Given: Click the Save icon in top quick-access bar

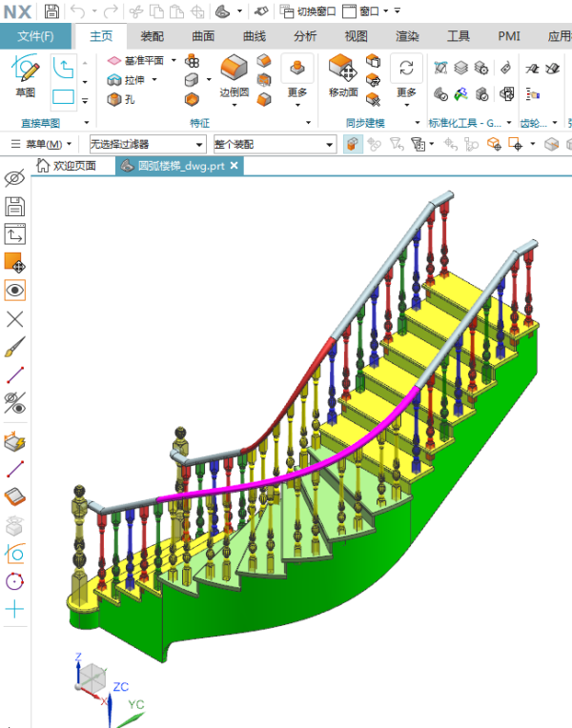Looking at the screenshot, I should pos(51,11).
